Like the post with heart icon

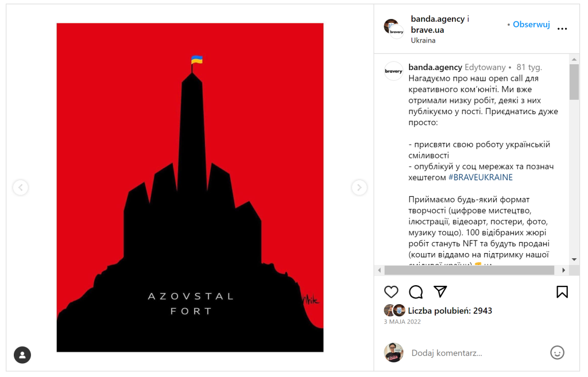(x=391, y=292)
